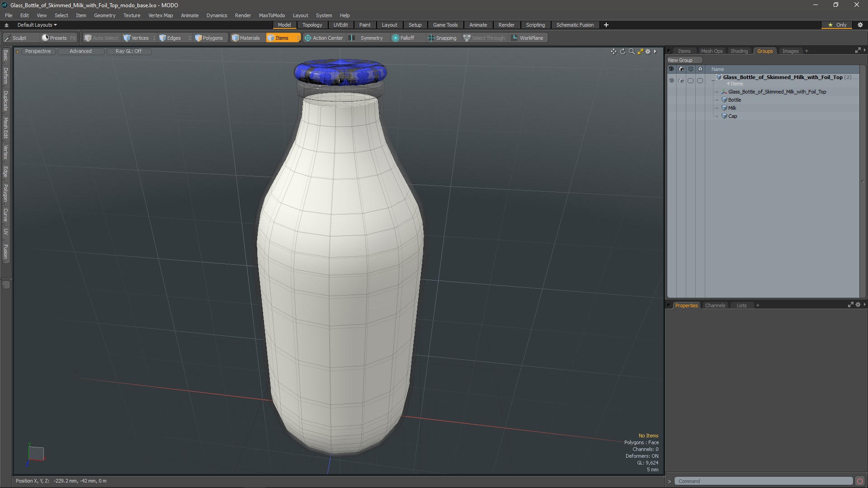
Task: Switch to the Schematic Fusion layout tab
Action: coord(575,25)
